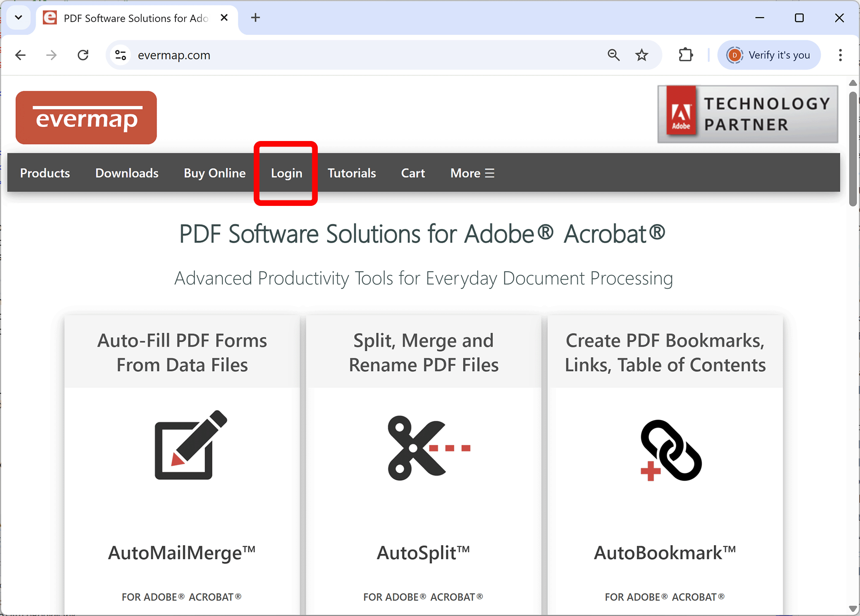Click the Login link in navigation
The width and height of the screenshot is (860, 616).
pos(286,173)
